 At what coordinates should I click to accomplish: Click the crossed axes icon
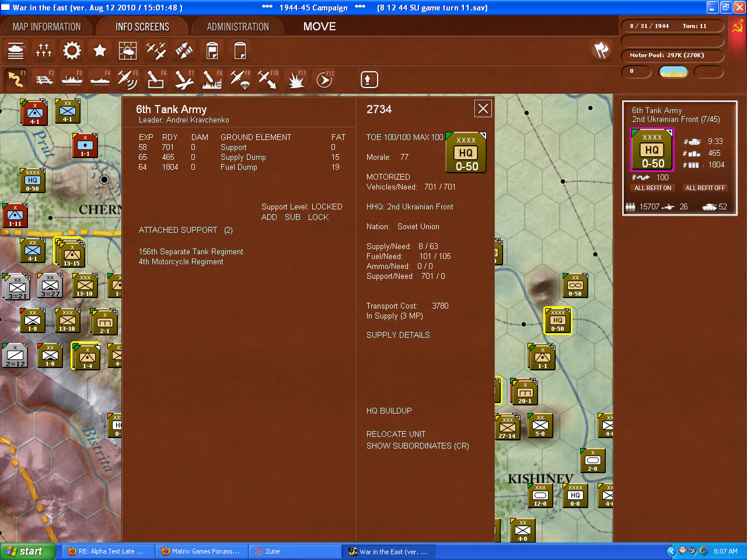601,50
